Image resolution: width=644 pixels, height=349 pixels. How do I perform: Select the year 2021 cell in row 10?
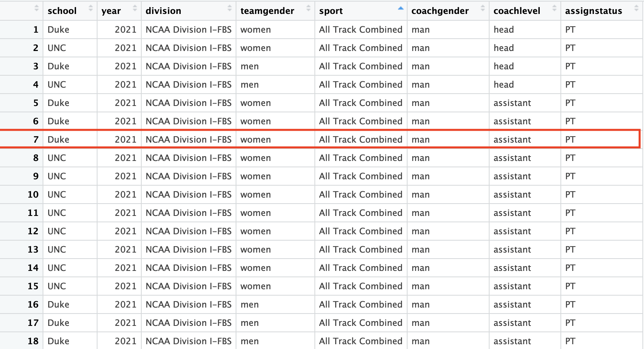125,194
